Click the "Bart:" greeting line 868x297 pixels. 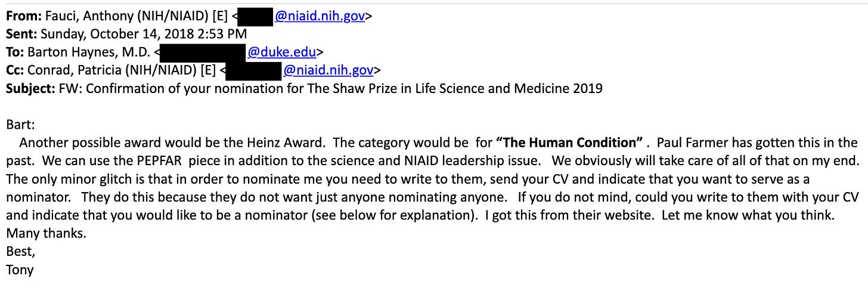[19, 125]
